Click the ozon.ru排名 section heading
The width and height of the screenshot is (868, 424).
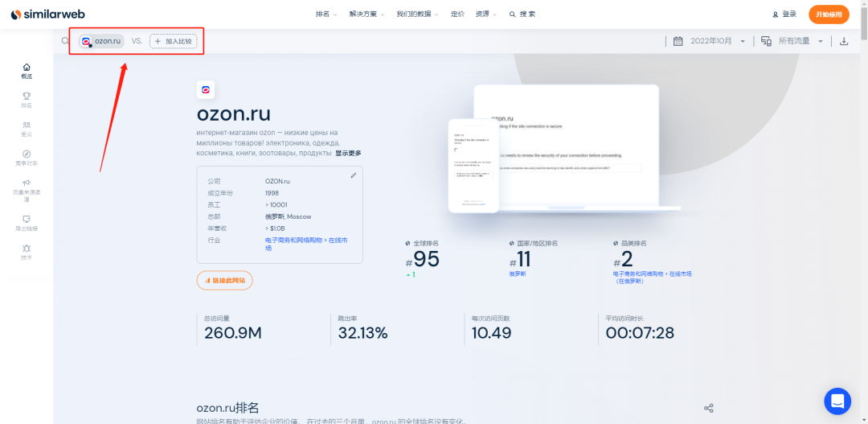coord(227,409)
